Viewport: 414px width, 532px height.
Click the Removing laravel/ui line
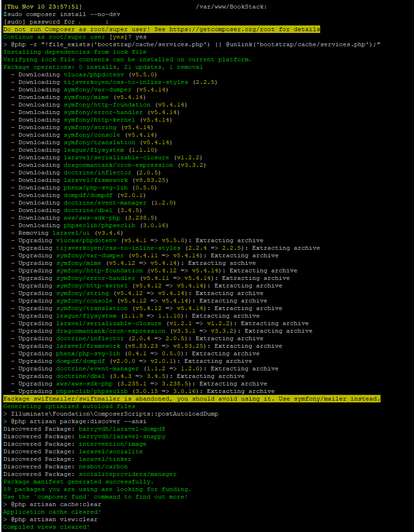tap(71, 233)
